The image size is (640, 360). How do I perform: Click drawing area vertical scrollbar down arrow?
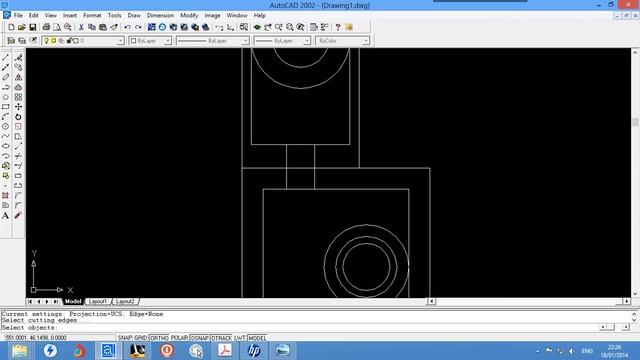[635, 294]
